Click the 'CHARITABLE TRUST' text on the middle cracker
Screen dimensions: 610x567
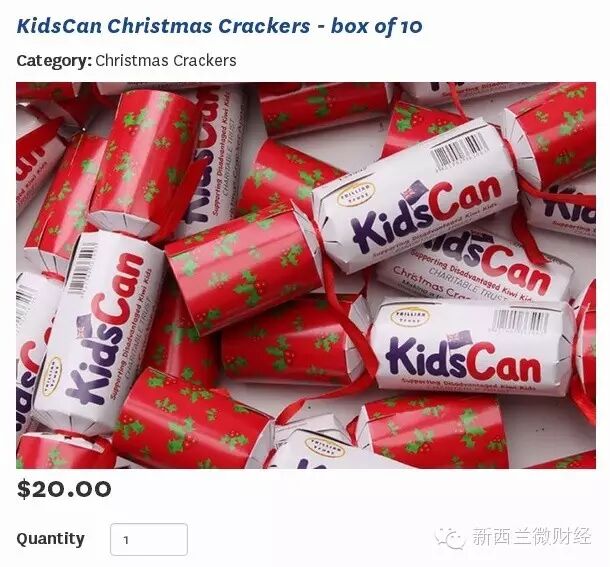tap(466, 282)
